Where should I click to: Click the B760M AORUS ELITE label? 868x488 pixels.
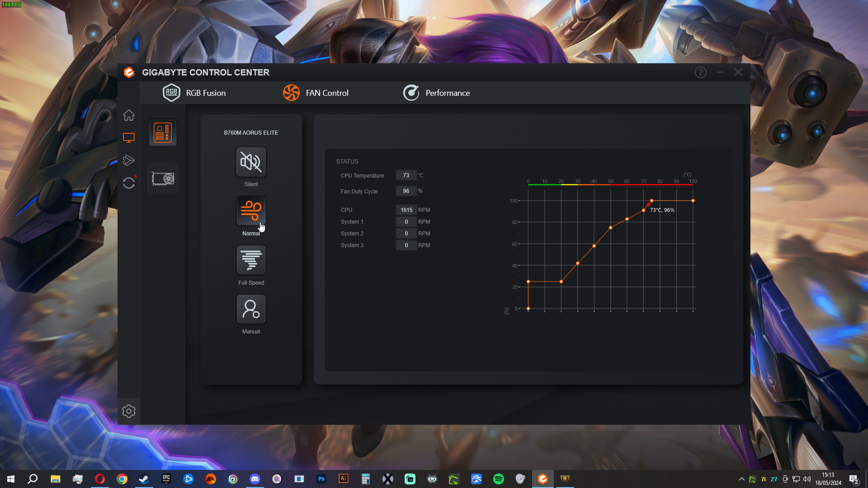tap(251, 133)
